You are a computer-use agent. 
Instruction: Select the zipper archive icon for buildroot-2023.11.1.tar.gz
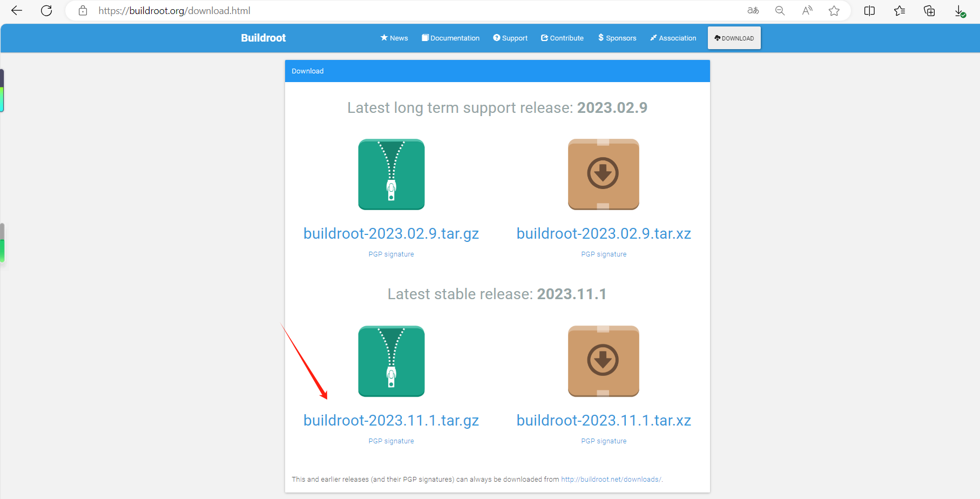[391, 361]
